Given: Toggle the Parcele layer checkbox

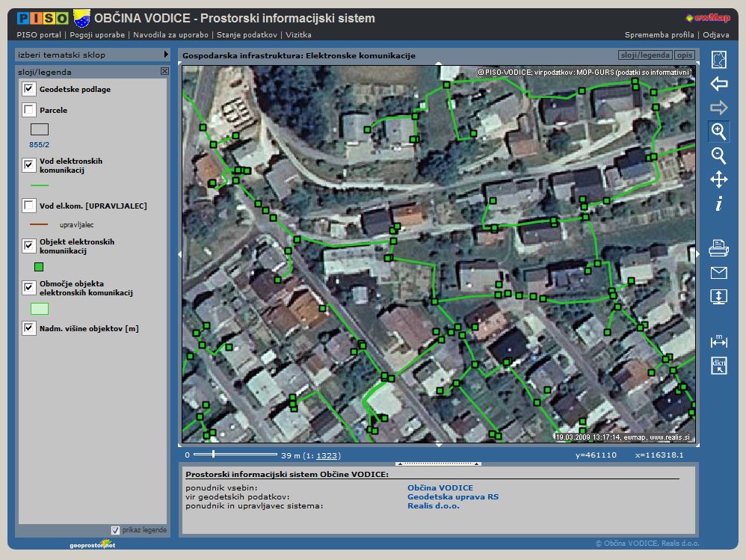Looking at the screenshot, I should click(x=29, y=111).
